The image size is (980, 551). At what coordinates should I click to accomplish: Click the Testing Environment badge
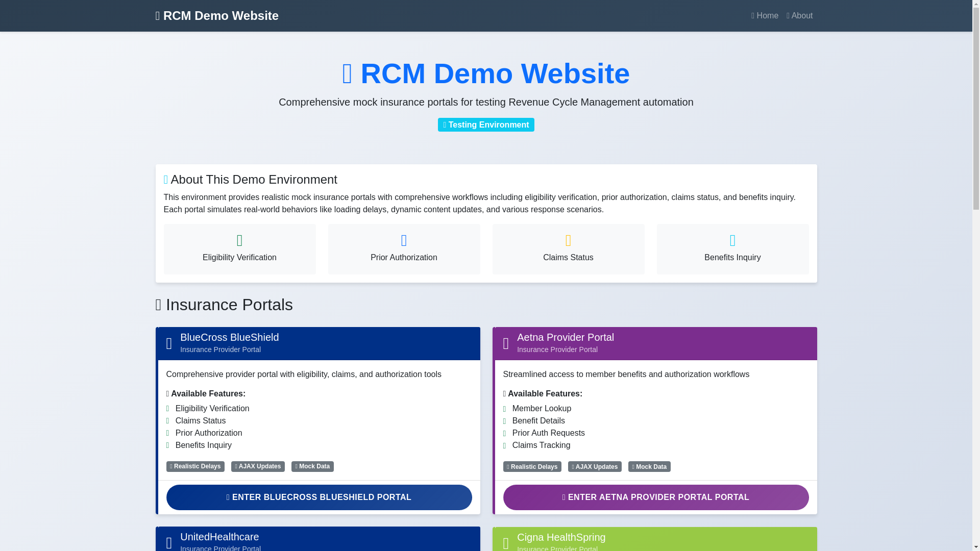(x=486, y=125)
